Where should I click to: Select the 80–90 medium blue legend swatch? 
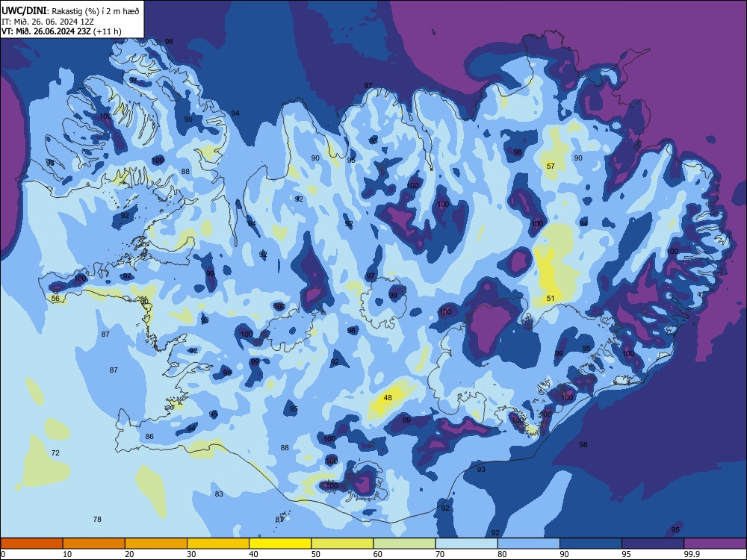[x=529, y=544]
